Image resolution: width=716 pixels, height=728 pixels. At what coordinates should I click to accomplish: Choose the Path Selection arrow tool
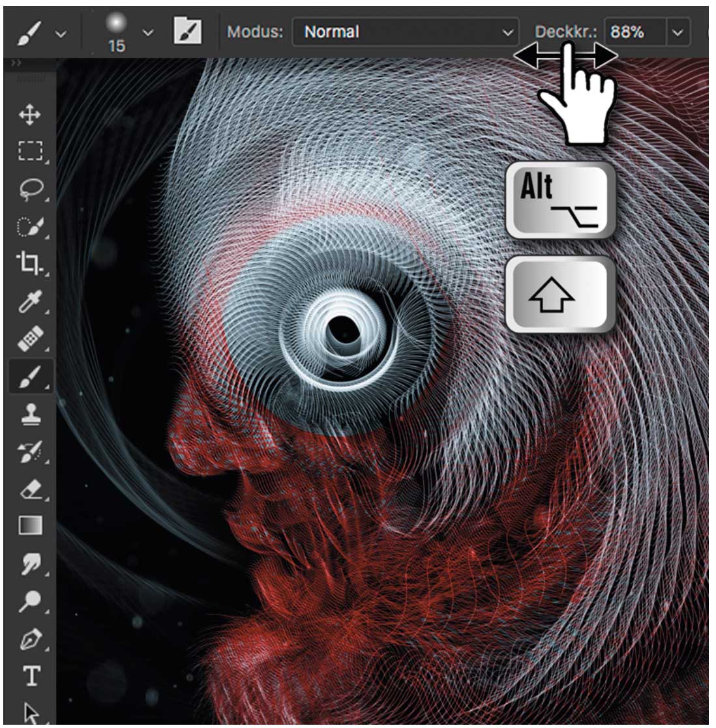31,712
